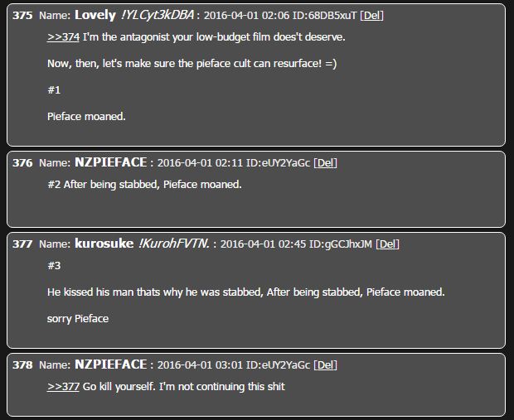Click the tripcode !YLCyt3kDBA
This screenshot has width=514, height=420.
pos(158,15)
